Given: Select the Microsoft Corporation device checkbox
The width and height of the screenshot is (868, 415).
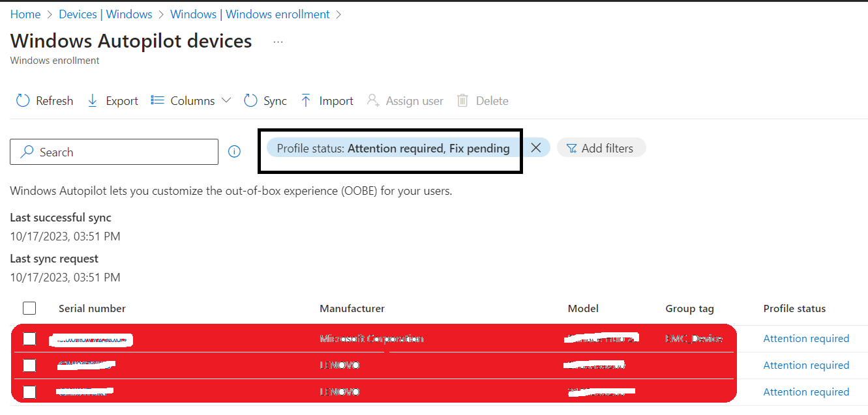Looking at the screenshot, I should (x=29, y=339).
